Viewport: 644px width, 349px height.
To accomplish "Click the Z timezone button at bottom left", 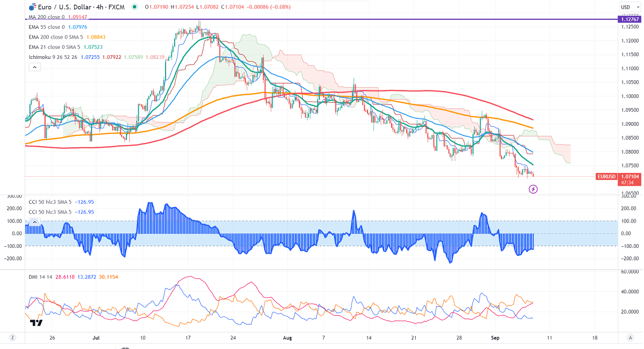I will (12, 338).
